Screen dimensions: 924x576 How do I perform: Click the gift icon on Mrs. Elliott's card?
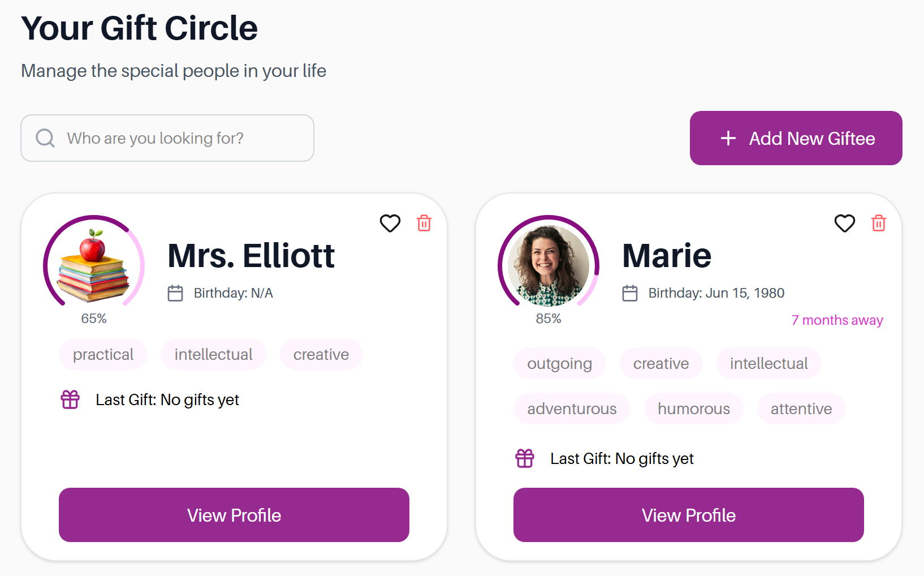[70, 399]
